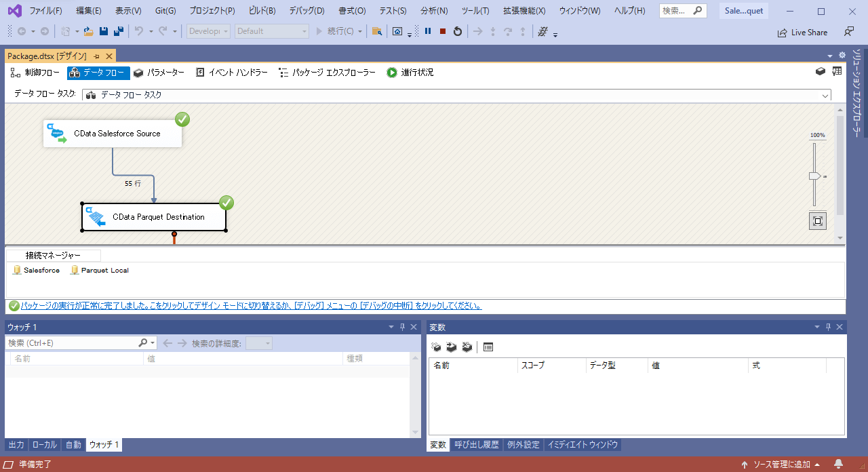Open the 変数 window position dropdown
Image resolution: width=868 pixels, height=472 pixels.
click(x=816, y=327)
